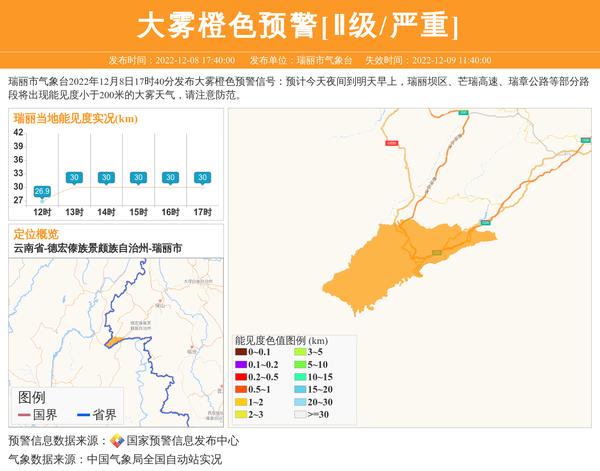Click the 大雾橙色预警 title text
The image size is (600, 471).
click(x=228, y=25)
